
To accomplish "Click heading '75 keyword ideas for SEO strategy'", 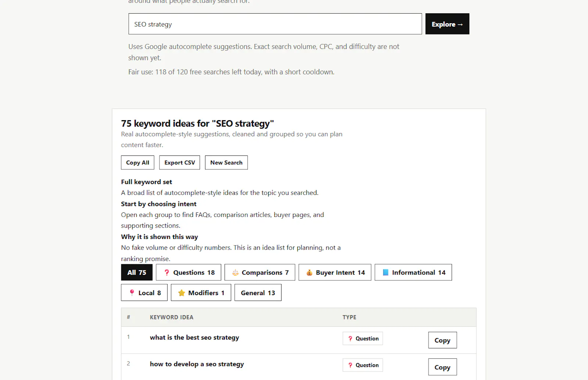I will [197, 123].
